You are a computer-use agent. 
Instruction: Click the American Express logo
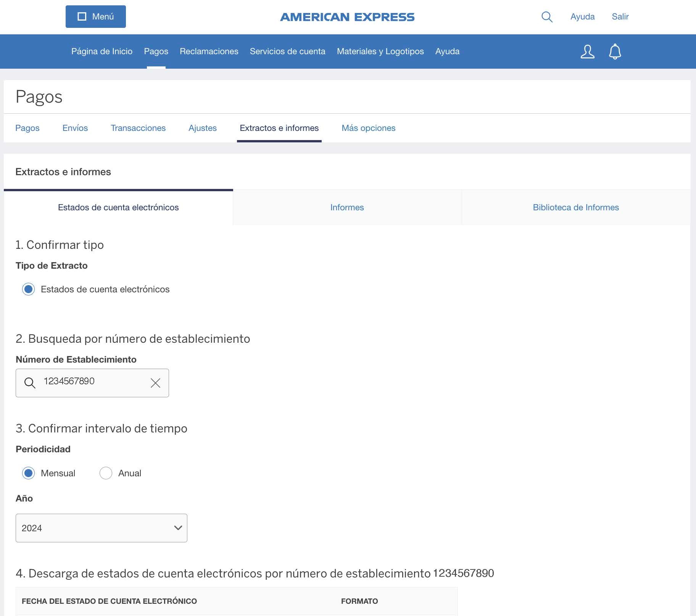point(347,17)
